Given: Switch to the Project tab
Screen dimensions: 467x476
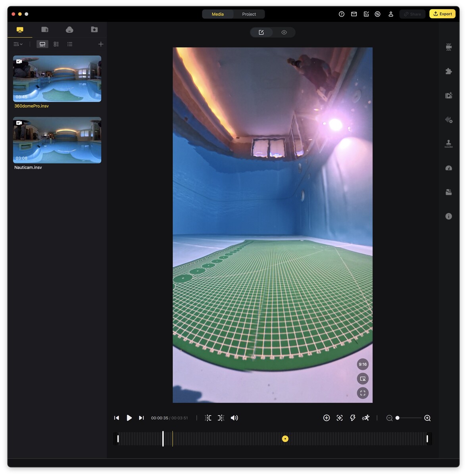Looking at the screenshot, I should tap(249, 14).
